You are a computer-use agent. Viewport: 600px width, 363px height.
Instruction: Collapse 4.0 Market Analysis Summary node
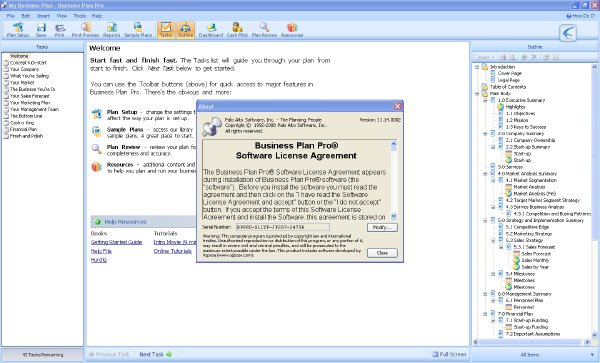point(485,174)
